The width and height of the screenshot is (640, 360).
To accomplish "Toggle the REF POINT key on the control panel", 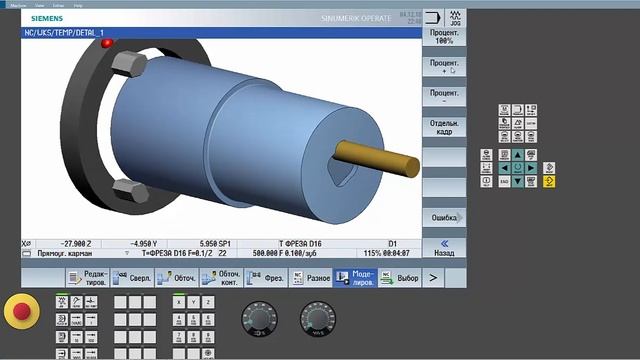I will [x=91, y=302].
